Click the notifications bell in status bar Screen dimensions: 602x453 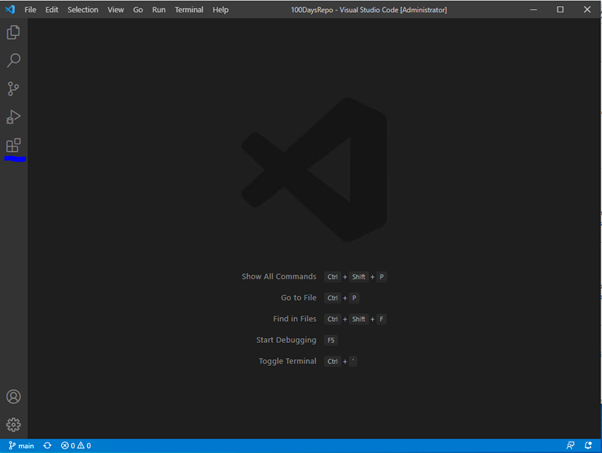tap(589, 445)
